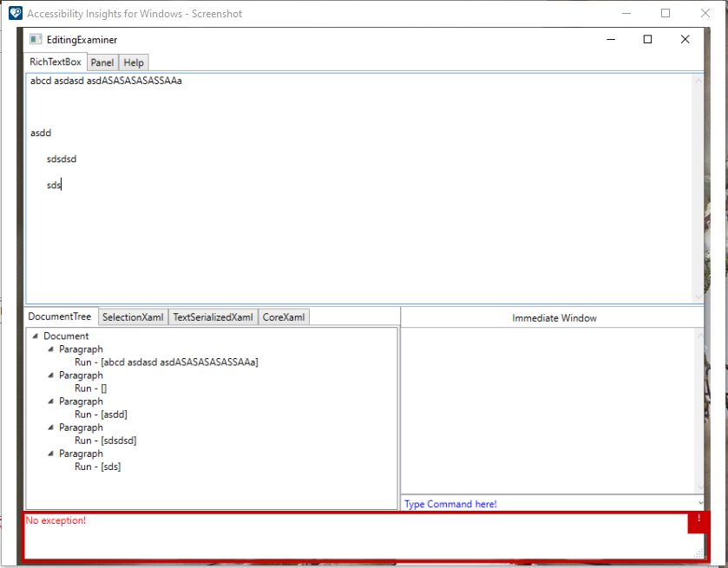This screenshot has height=568, width=728.
Task: Select the DocumentTree tab
Action: (x=60, y=317)
